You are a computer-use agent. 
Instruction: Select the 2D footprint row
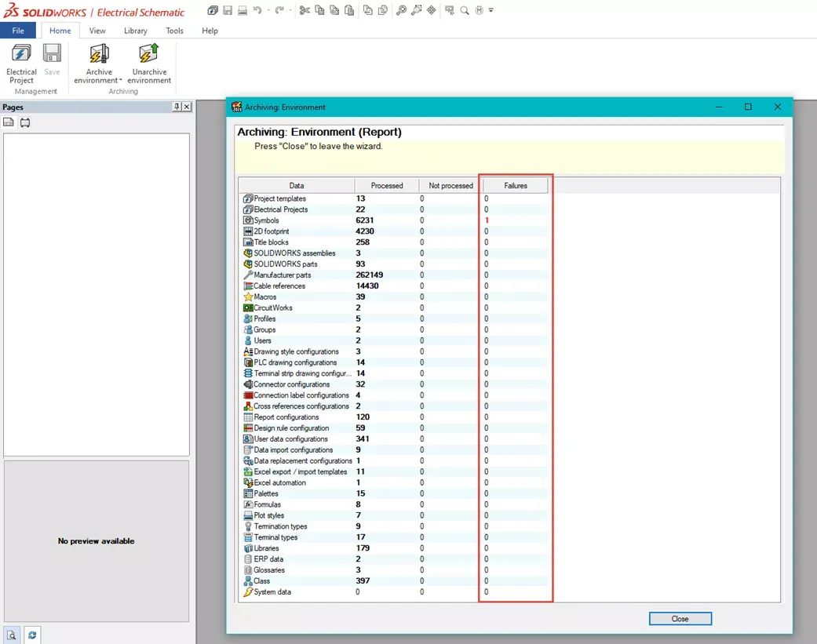tap(395, 231)
